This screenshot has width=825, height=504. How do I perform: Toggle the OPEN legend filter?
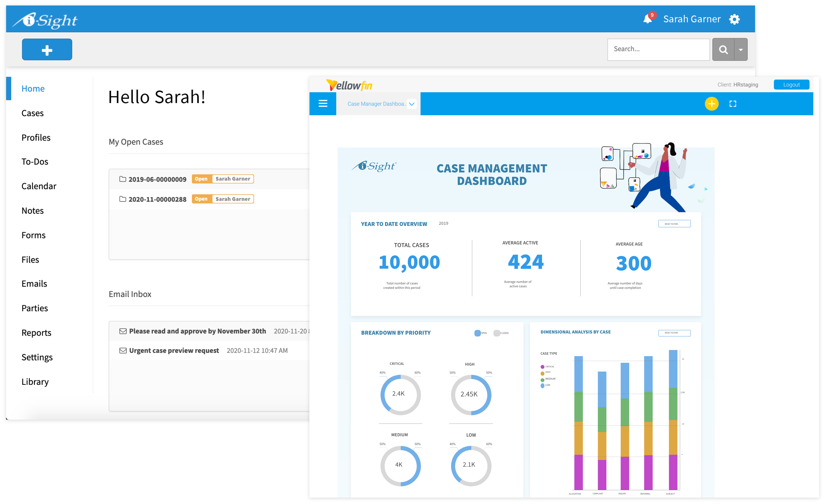(x=477, y=333)
